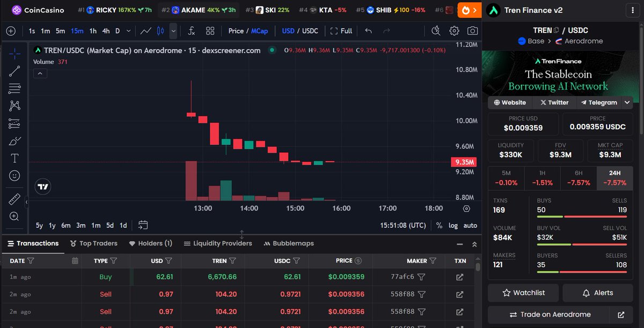
Task: Take a chart snapshot with camera icon
Action: click(472, 31)
